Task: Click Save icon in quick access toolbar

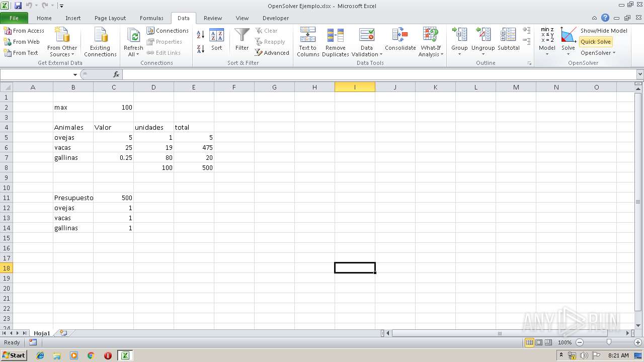Action: point(18,6)
